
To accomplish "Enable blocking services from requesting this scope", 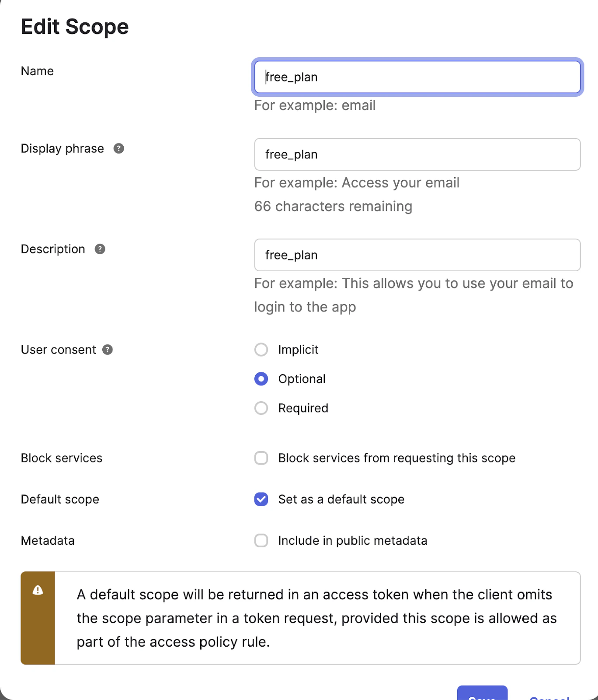I will coord(261,458).
